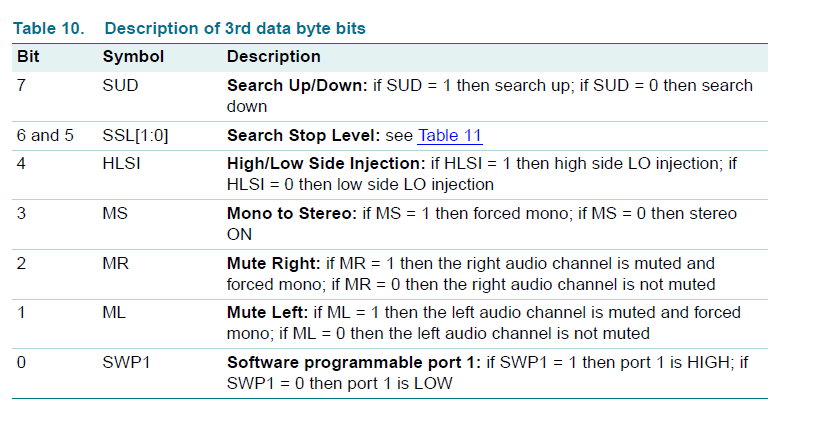Image resolution: width=826 pixels, height=428 pixels.
Task: Click the Mute Left bold label
Action: coord(268,313)
